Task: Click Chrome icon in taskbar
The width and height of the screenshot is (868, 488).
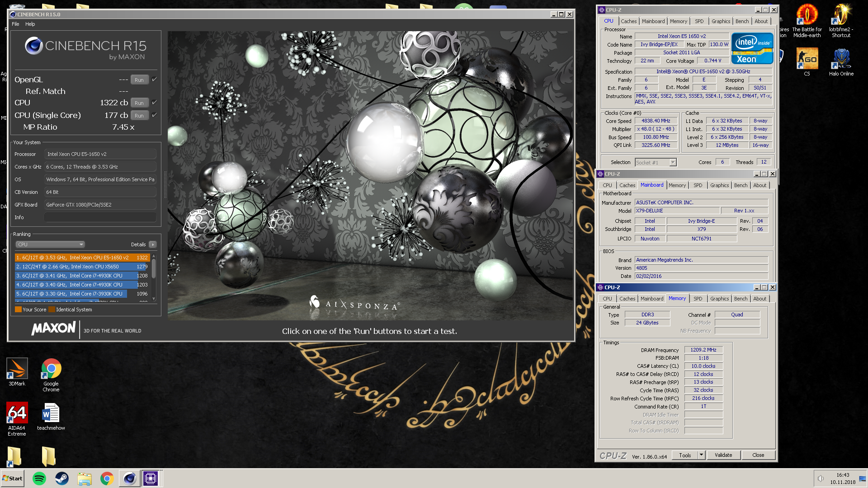Action: (x=107, y=478)
